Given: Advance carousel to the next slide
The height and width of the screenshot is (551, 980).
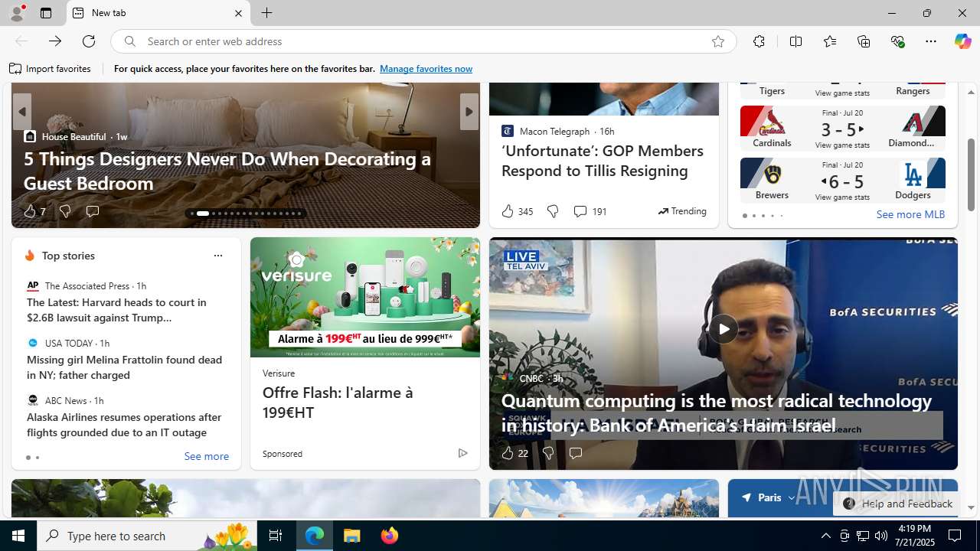Looking at the screenshot, I should click(469, 112).
